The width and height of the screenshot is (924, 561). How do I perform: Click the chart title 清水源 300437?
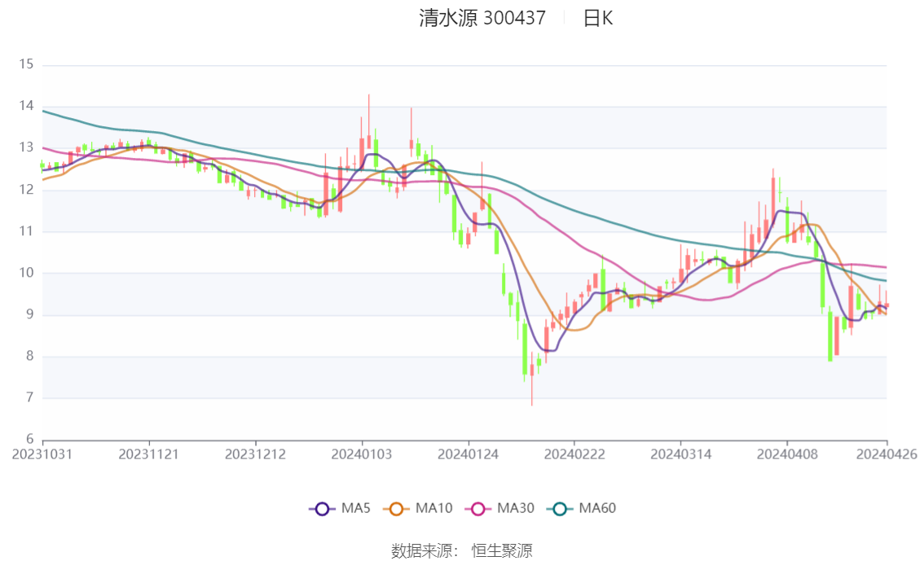[x=482, y=18]
